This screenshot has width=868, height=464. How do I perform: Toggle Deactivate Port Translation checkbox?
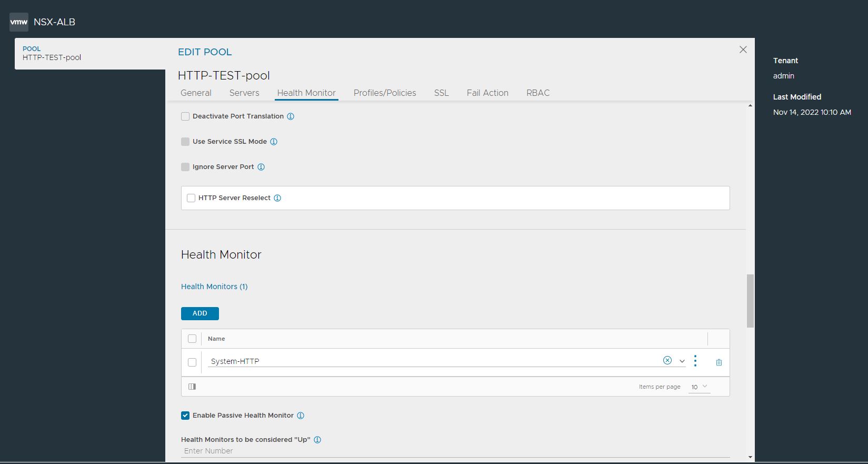[185, 116]
